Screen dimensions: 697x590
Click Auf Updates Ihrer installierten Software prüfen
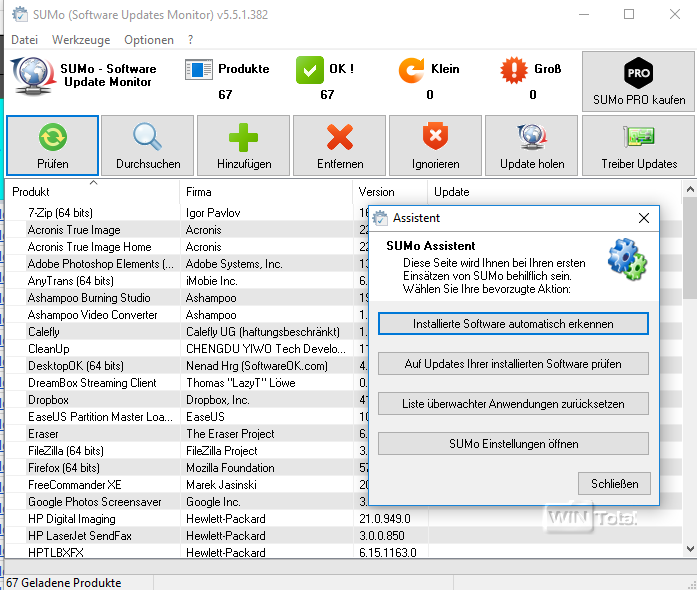pyautogui.click(x=513, y=364)
